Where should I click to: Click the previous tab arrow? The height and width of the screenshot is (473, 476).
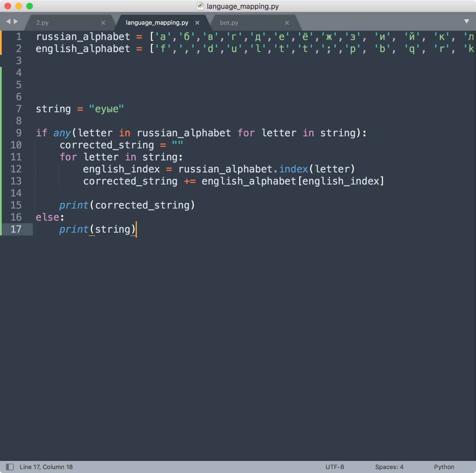pos(8,22)
